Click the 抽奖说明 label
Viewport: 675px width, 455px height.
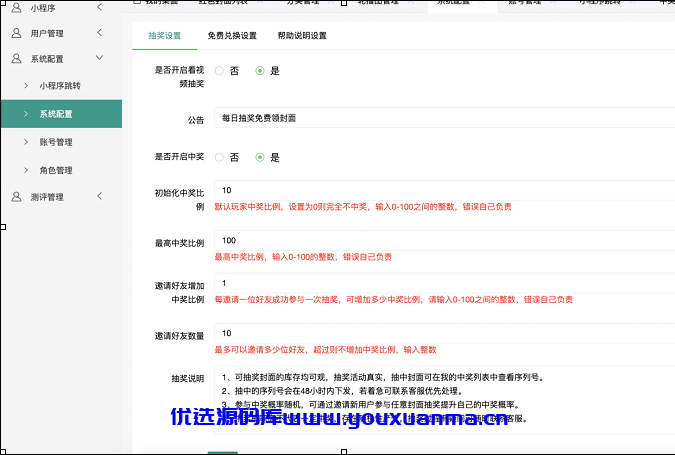coord(188,379)
